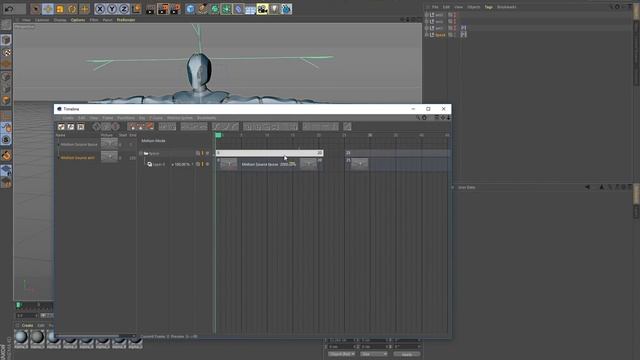Screen dimensions: 640x360
Task: Toggle the coordinate system icon next to Z
Action: coord(136,9)
